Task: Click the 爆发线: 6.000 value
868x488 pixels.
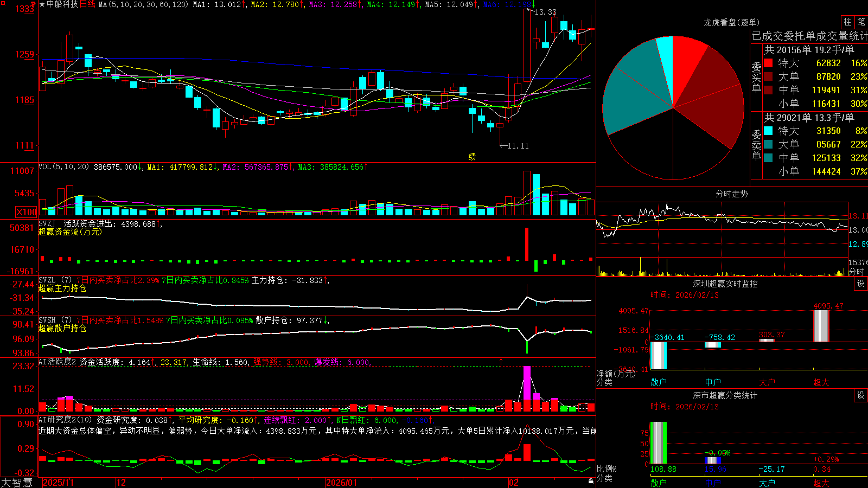Action: pyautogui.click(x=342, y=362)
